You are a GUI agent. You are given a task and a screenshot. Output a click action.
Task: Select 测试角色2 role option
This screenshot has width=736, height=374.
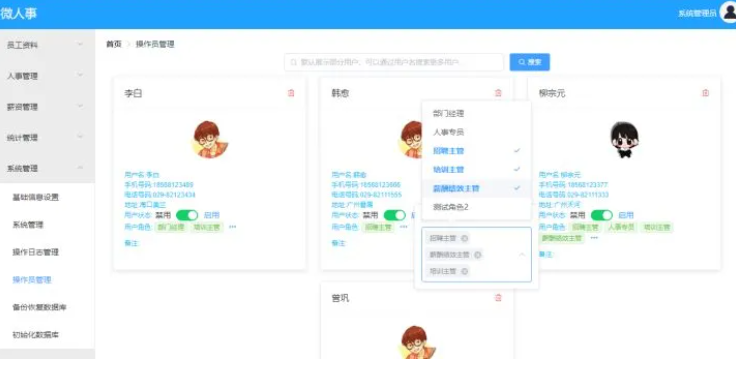[x=477, y=207]
